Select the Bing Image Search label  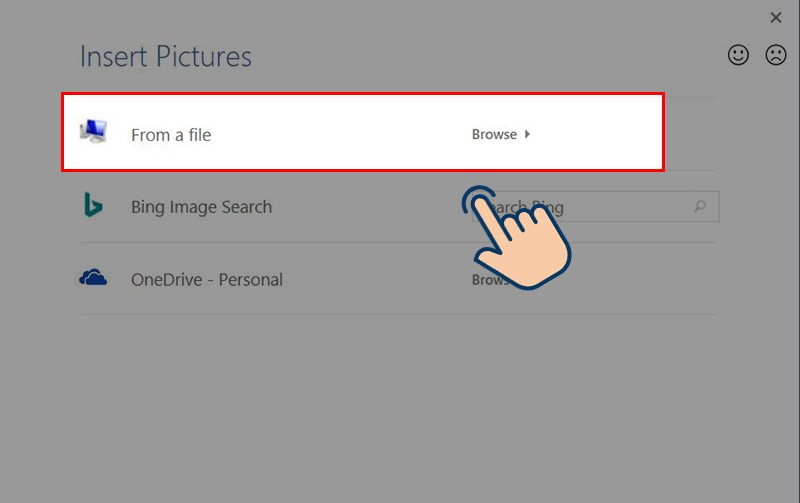point(202,207)
